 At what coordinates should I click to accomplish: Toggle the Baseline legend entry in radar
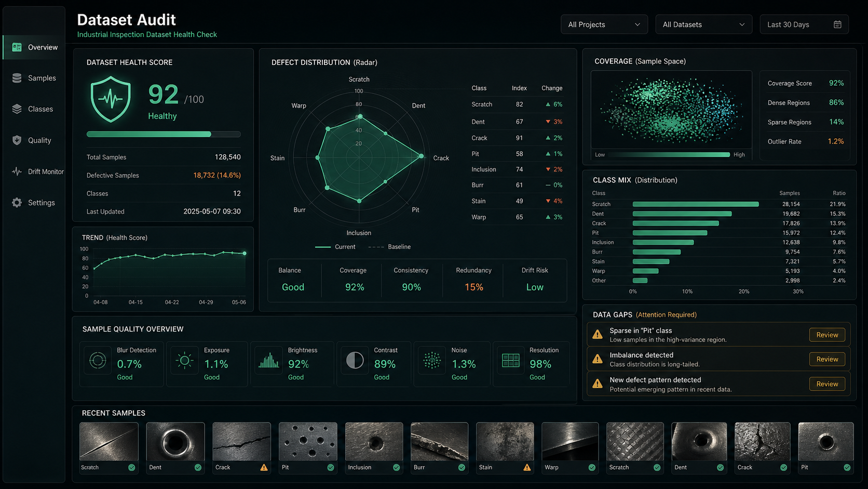[x=389, y=247]
